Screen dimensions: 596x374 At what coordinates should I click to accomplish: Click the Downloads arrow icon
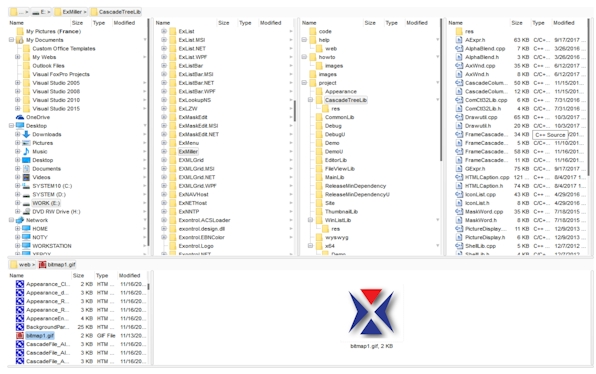tap(26, 134)
